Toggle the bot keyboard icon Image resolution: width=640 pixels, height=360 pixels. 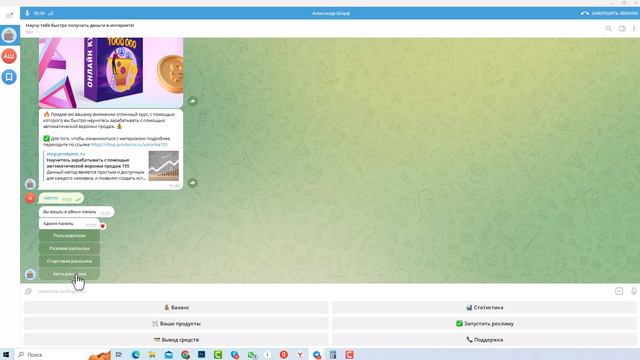[x=619, y=291]
